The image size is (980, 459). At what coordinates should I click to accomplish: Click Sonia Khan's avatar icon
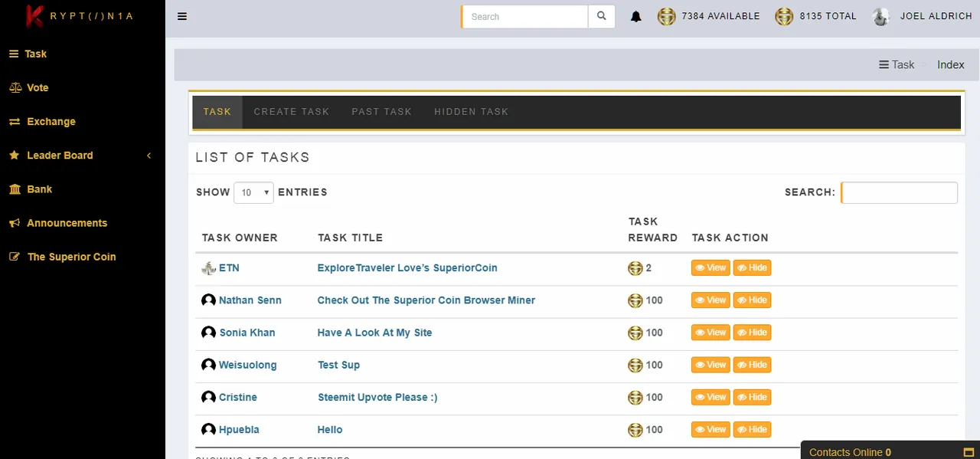click(x=208, y=333)
